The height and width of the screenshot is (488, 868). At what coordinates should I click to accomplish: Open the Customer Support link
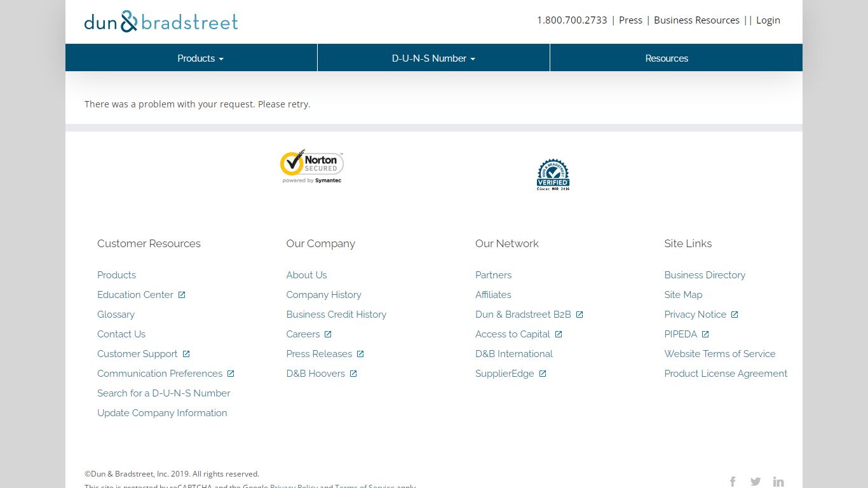[137, 354]
